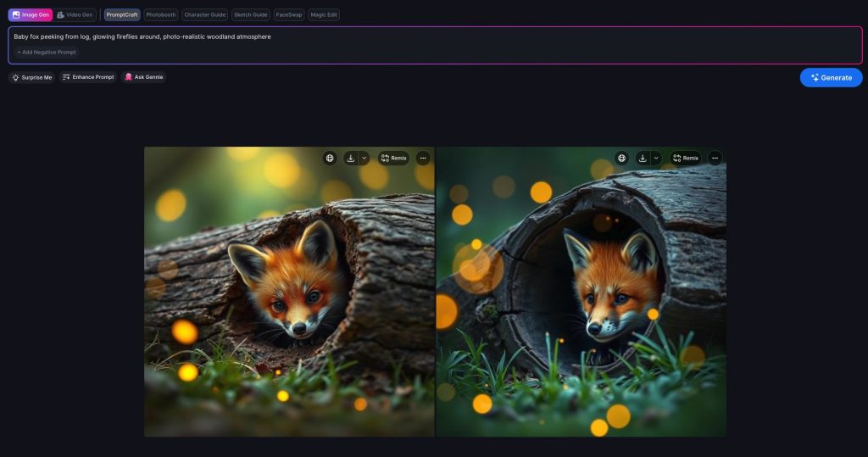The image size is (868, 457).
Task: Remix the right fox image
Action: coord(685,158)
